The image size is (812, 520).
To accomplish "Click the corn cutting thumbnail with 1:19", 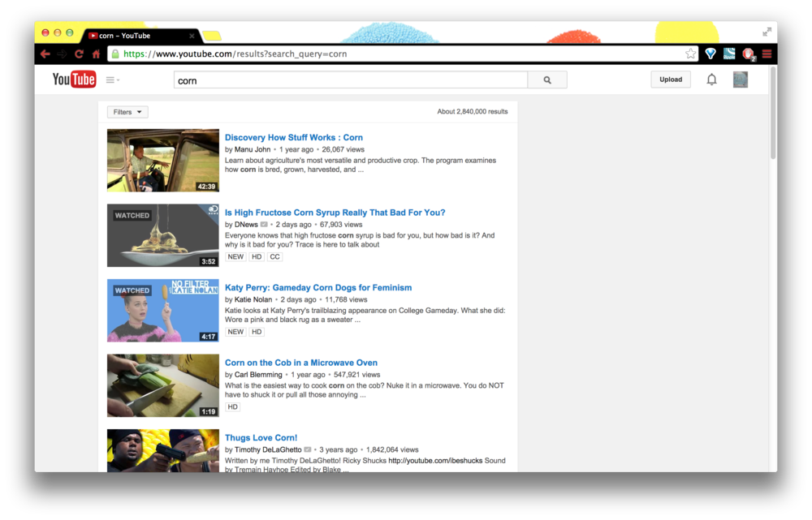I will click(x=163, y=385).
